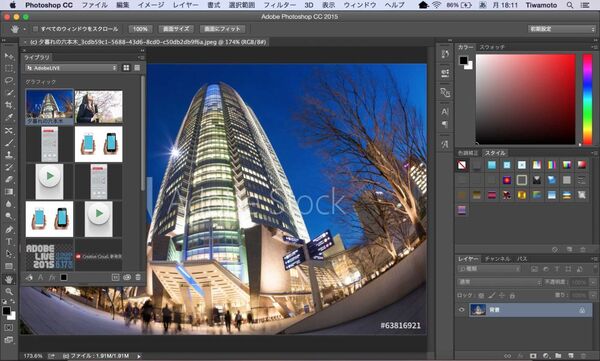600x361 pixels.
Task: Select the 夕暮れの六本木 library thumbnail
Action: pos(49,107)
